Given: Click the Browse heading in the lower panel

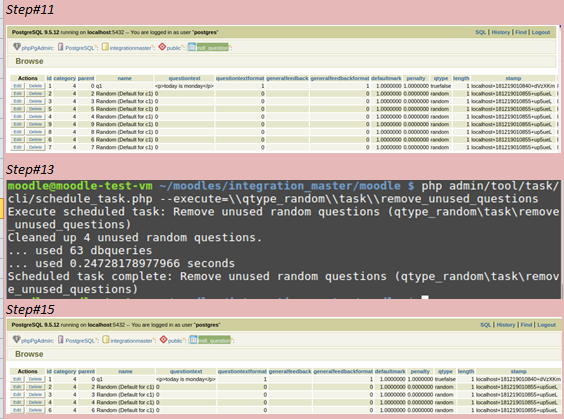Looking at the screenshot, I should click(x=29, y=354).
